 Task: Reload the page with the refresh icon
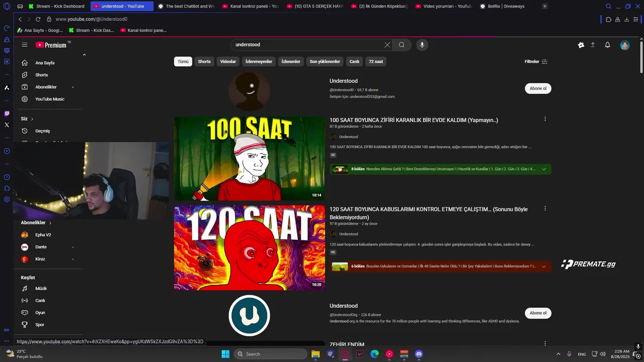tap(38, 19)
